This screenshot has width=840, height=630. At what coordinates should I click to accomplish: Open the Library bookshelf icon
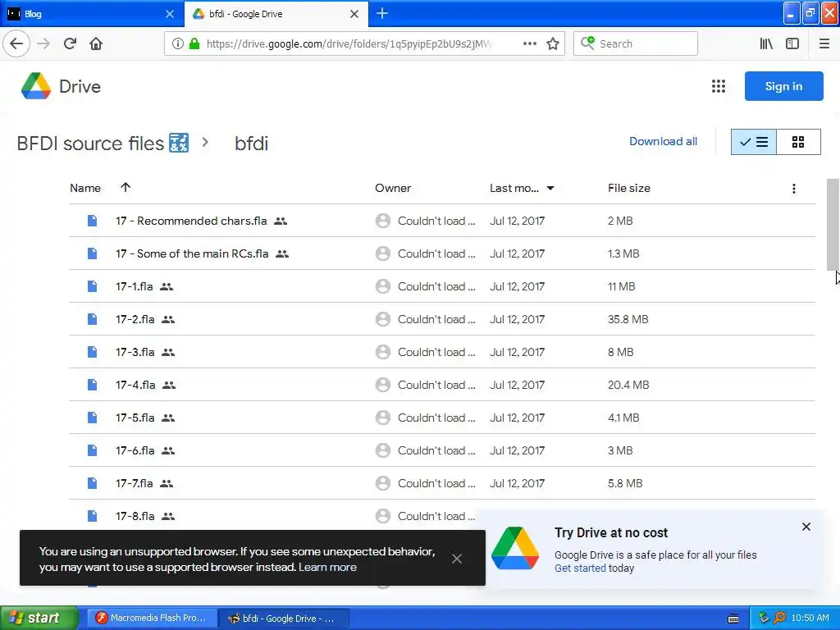766,43
